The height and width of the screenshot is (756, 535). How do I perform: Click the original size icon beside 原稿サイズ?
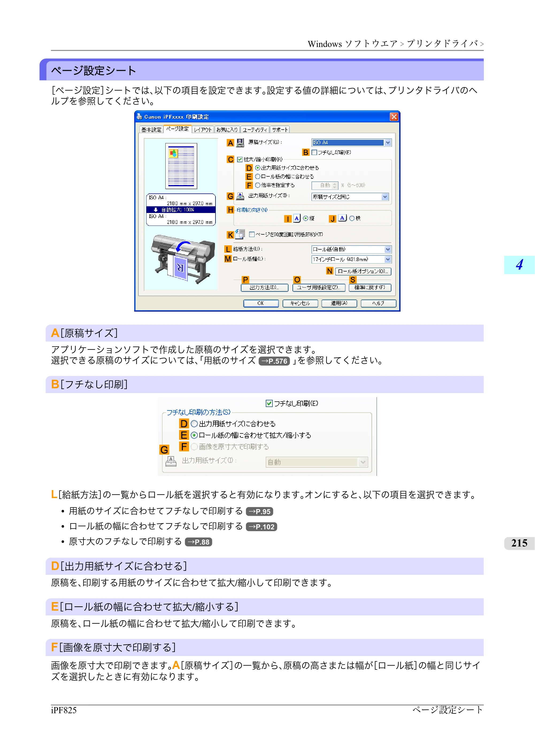click(x=240, y=142)
